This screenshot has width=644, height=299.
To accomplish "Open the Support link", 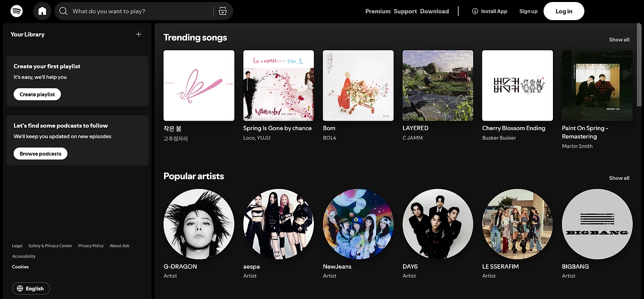I will pyautogui.click(x=406, y=11).
